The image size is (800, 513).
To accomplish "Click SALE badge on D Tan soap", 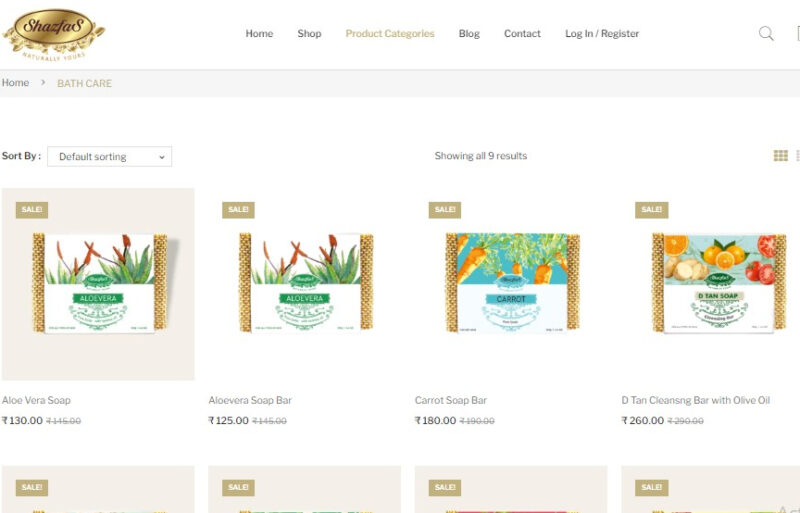I will [x=652, y=210].
